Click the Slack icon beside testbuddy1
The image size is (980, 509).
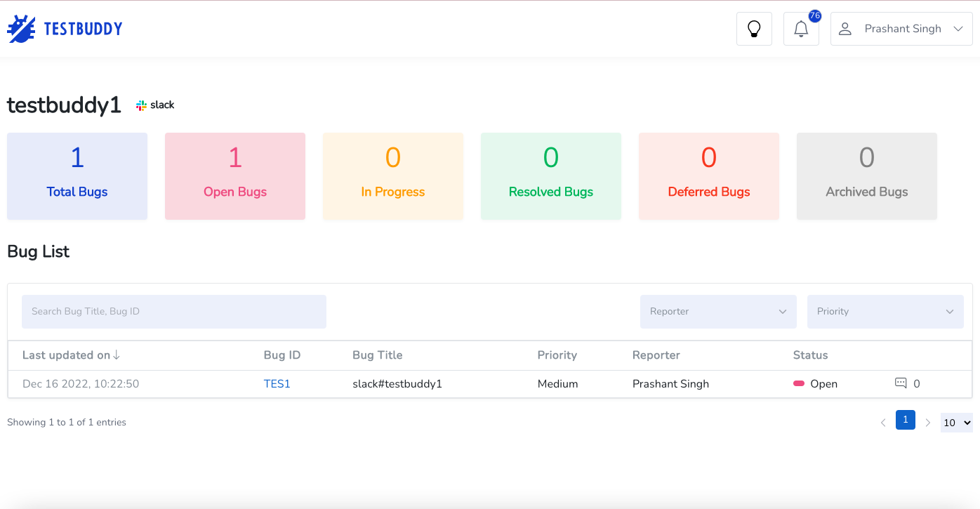click(x=141, y=104)
